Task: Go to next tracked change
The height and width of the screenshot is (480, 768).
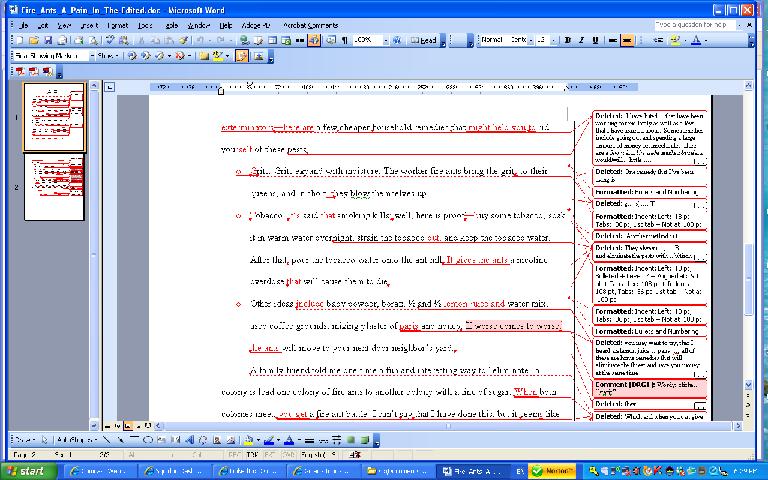Action: pyautogui.click(x=145, y=56)
